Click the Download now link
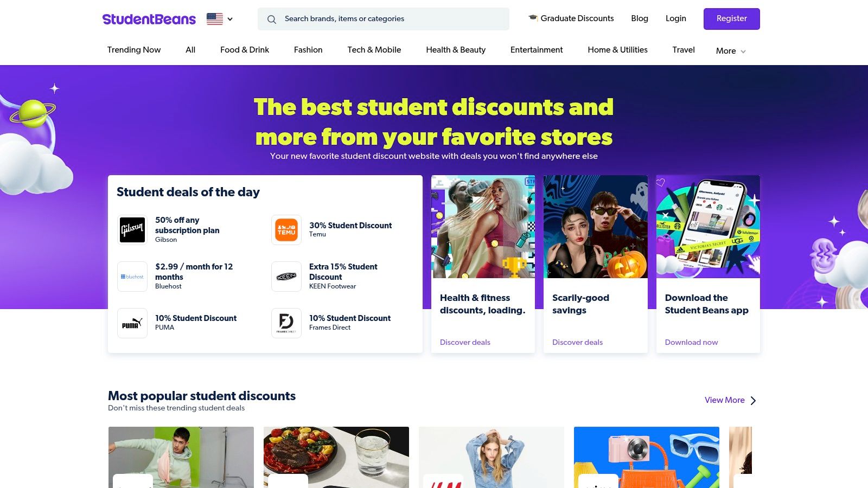This screenshot has width=868, height=488. 691,342
